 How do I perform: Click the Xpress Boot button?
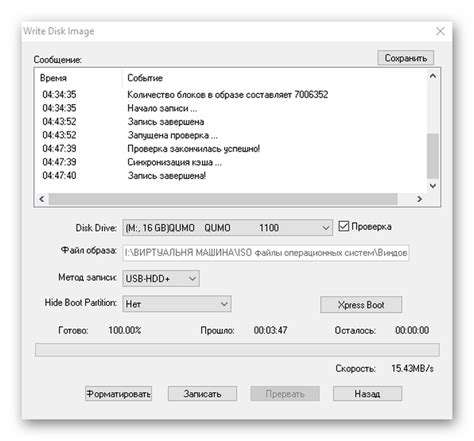pyautogui.click(x=361, y=305)
